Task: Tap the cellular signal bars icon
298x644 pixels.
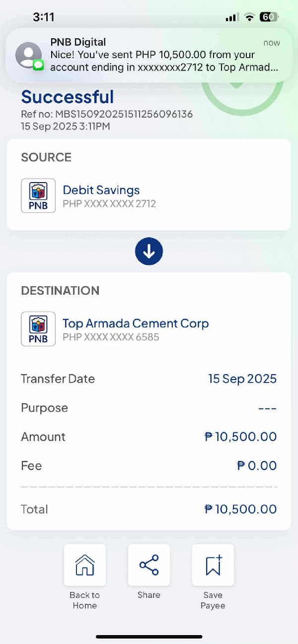Action: click(x=231, y=17)
